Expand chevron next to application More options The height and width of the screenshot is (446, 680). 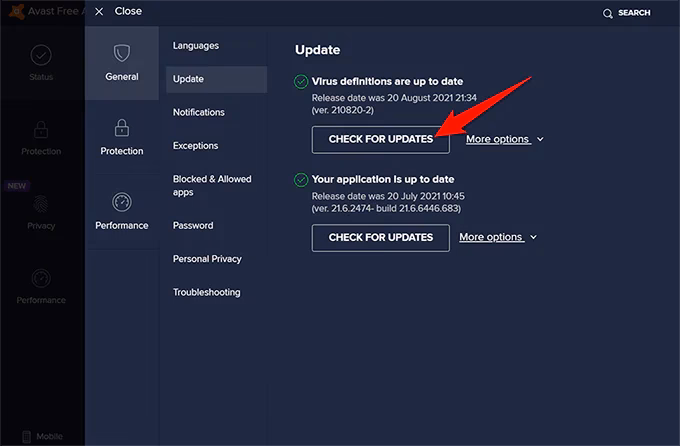[x=533, y=237]
